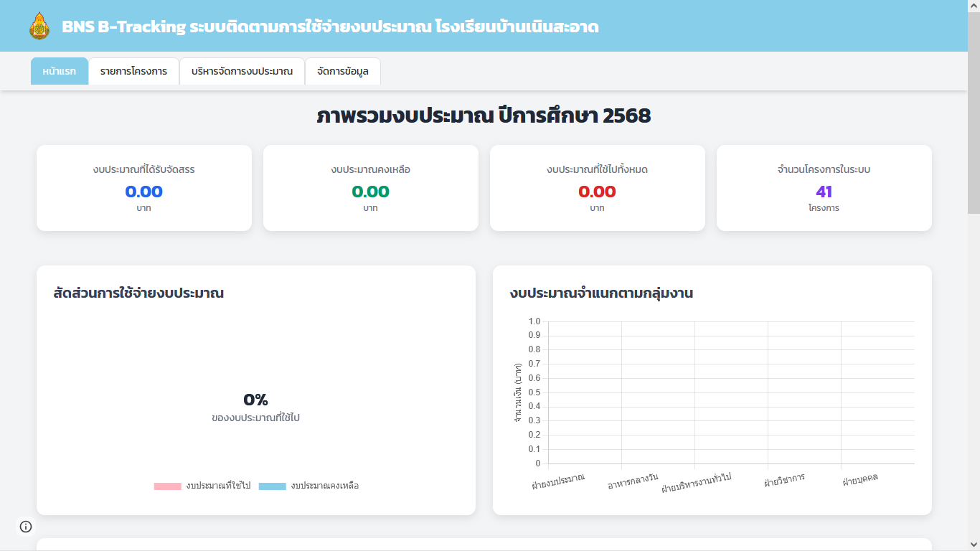This screenshot has width=980, height=551.
Task: Open the จัดการข้อมูล tab
Action: [343, 71]
